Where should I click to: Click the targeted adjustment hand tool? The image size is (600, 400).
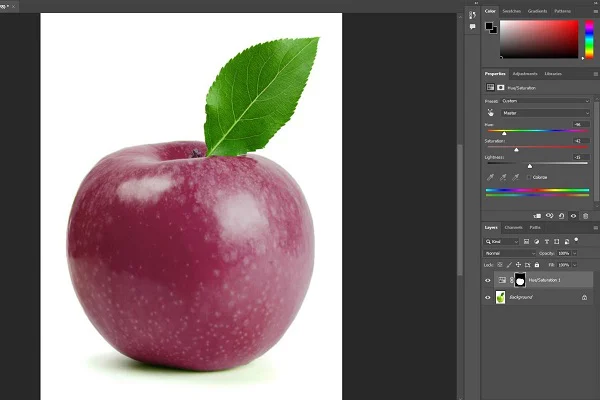click(491, 113)
